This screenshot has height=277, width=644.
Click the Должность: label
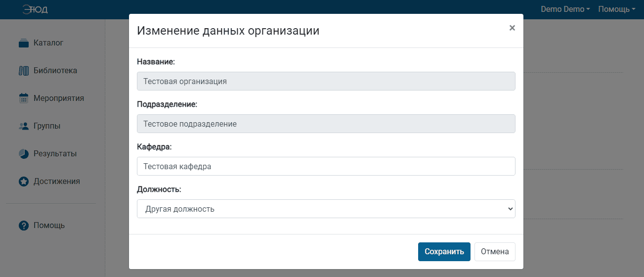[x=159, y=190]
